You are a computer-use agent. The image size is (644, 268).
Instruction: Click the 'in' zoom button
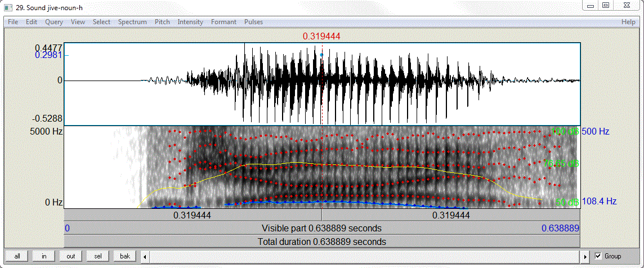tap(44, 256)
